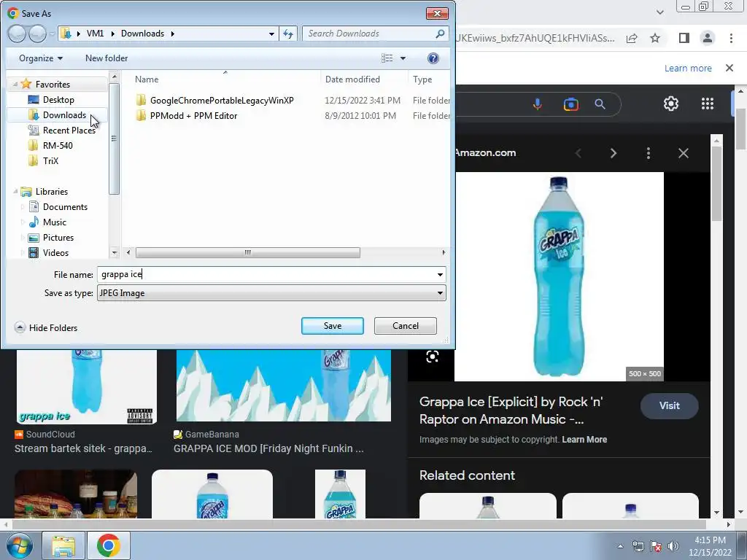Click the Cancel button
This screenshot has width=747, height=560.
(406, 326)
